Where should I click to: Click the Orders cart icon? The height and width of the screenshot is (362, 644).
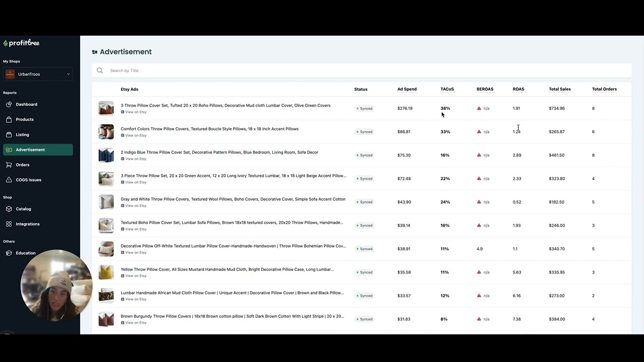(x=9, y=165)
